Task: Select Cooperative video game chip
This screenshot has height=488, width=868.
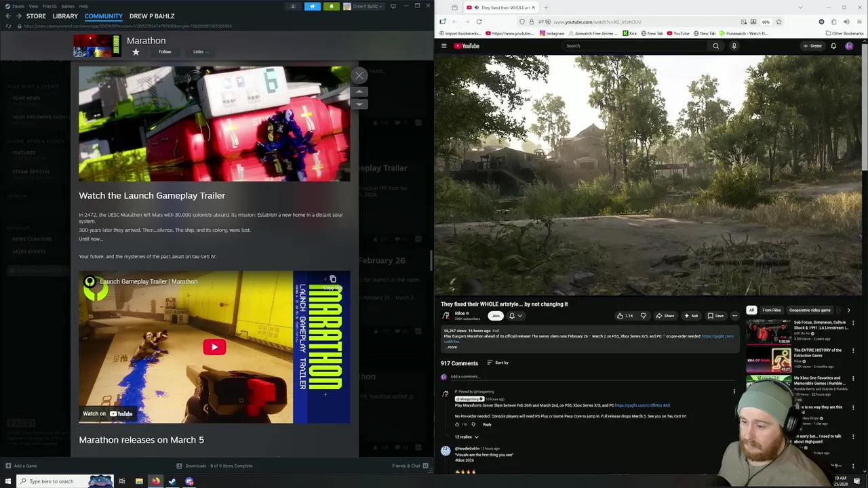Action: [810, 310]
